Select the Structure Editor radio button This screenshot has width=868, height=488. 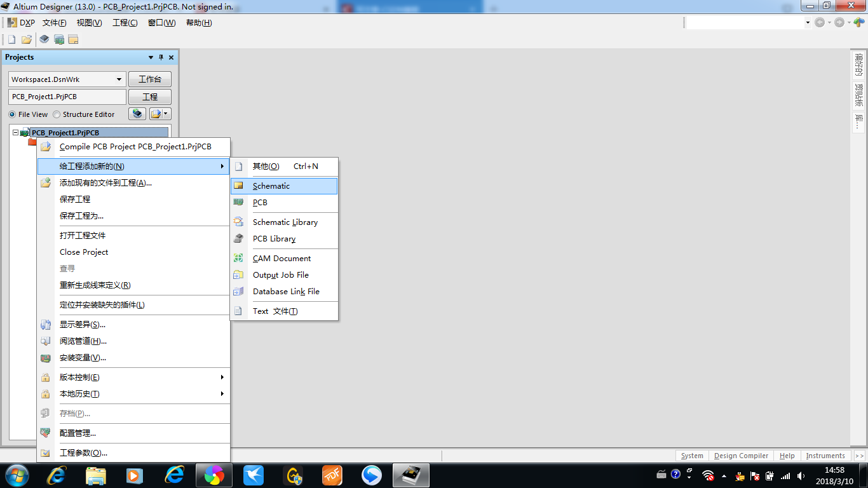pos(57,114)
